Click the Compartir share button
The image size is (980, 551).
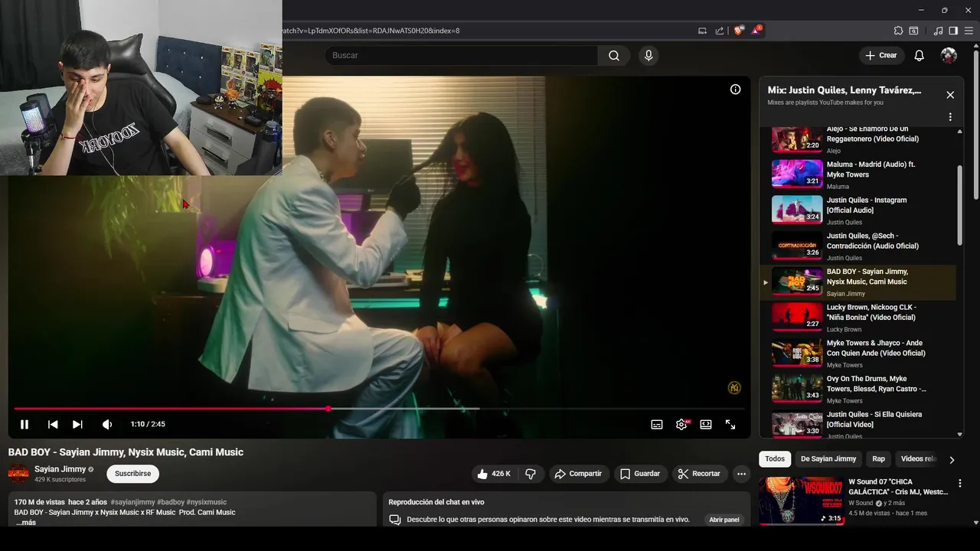[x=578, y=474]
